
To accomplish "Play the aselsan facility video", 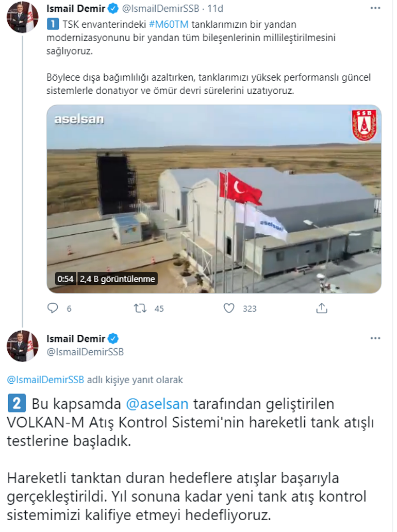I will click(214, 199).
